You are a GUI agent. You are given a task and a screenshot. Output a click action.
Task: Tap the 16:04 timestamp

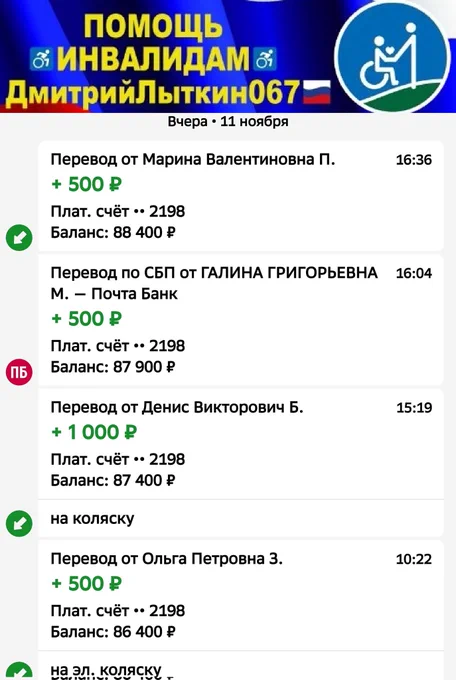414,273
